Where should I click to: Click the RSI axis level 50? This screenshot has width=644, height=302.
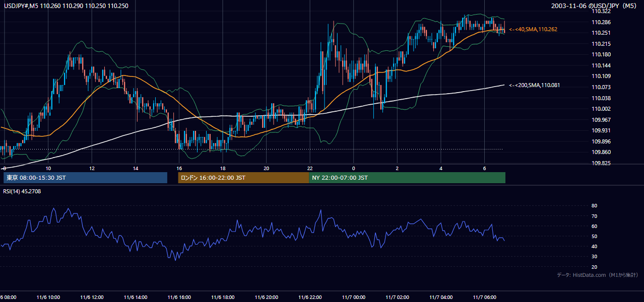click(x=594, y=236)
